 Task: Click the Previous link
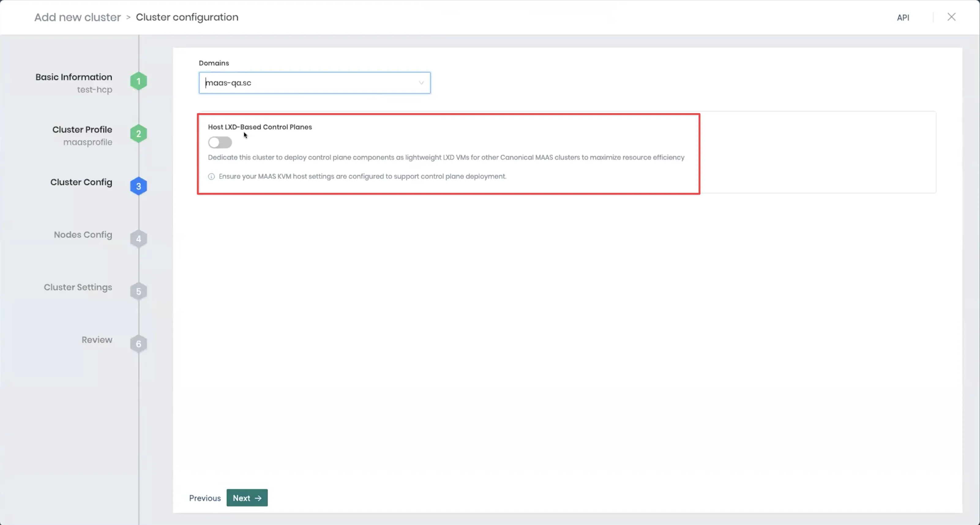tap(205, 498)
